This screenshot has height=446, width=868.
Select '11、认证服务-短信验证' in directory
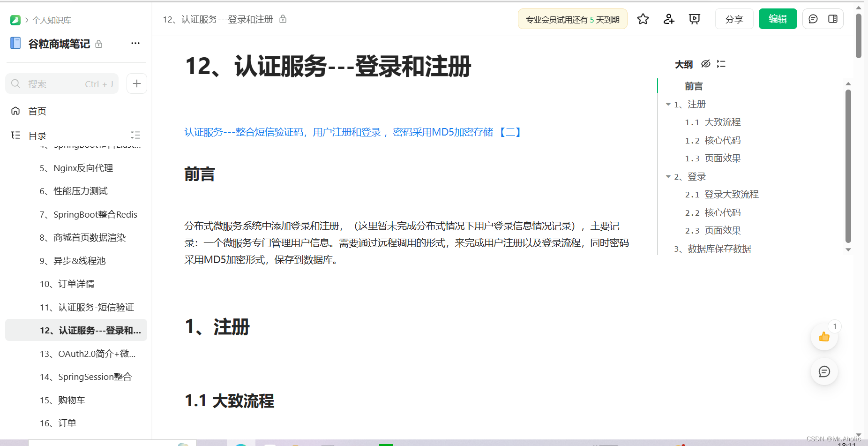tap(87, 307)
